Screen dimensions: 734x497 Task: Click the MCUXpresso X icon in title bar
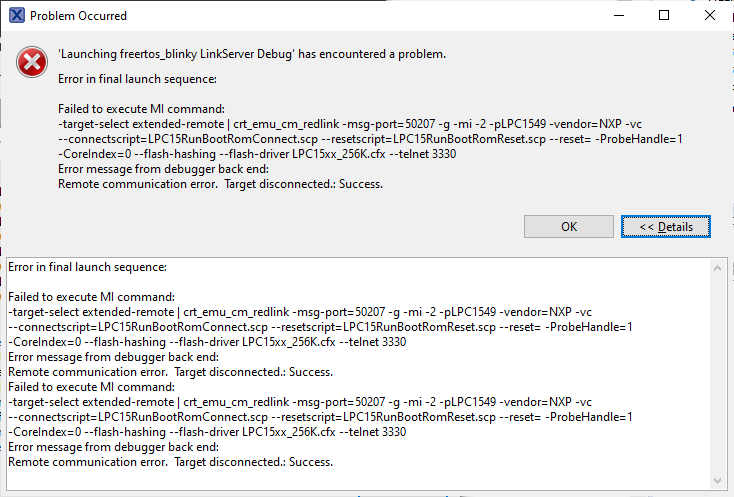tap(16, 16)
